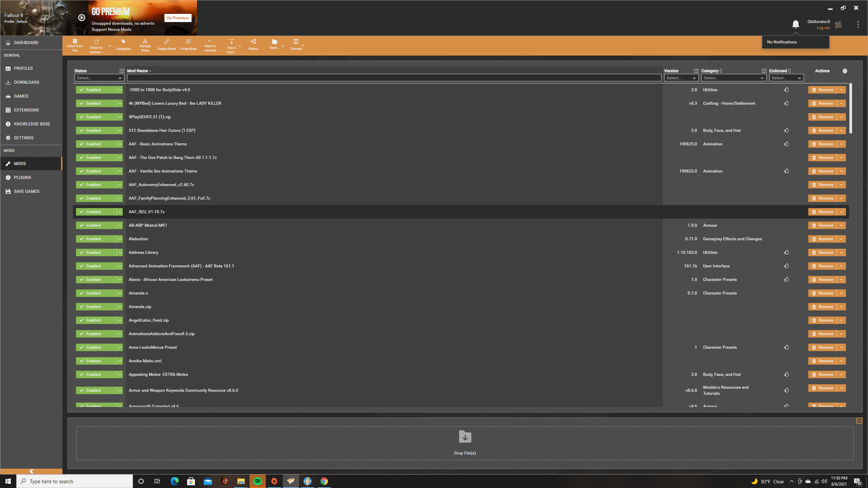Open Google Chrome from taskbar
Screen dimensions: 868x488
click(x=324, y=481)
